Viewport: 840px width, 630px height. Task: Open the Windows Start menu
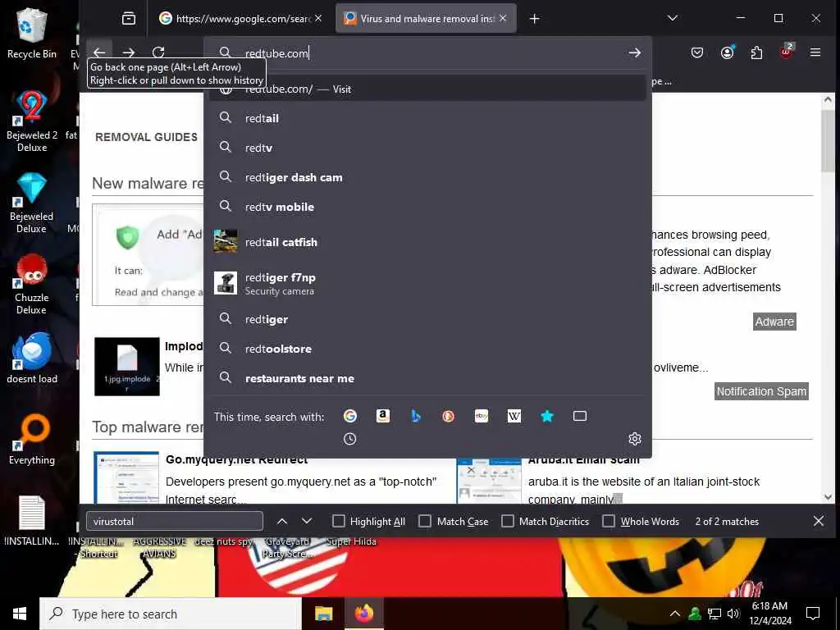click(20, 614)
